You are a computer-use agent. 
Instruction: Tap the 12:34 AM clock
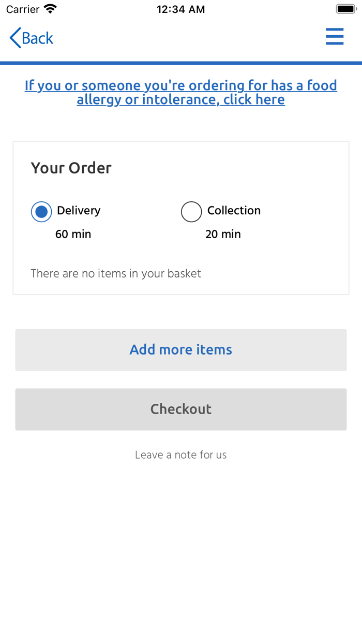pyautogui.click(x=181, y=9)
